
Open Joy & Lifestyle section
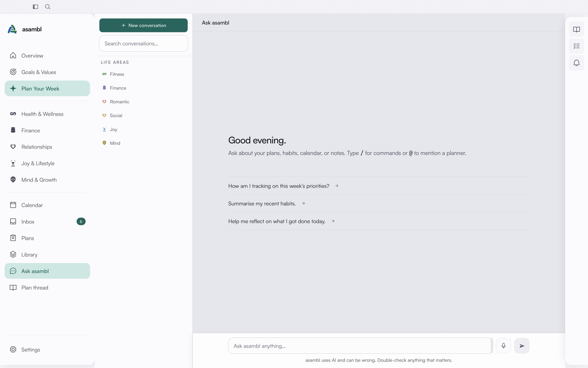pyautogui.click(x=47, y=163)
